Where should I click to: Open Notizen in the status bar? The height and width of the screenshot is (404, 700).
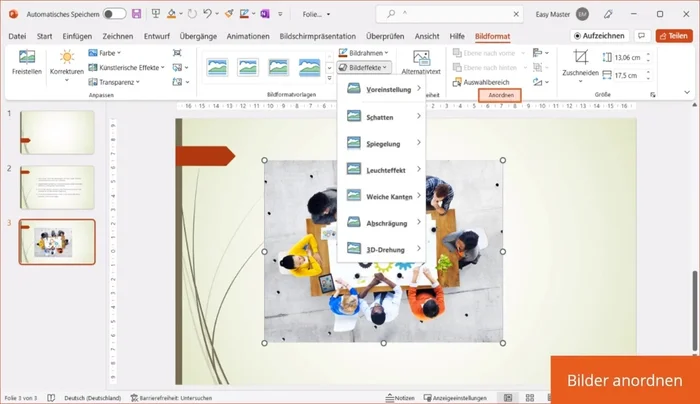[402, 397]
